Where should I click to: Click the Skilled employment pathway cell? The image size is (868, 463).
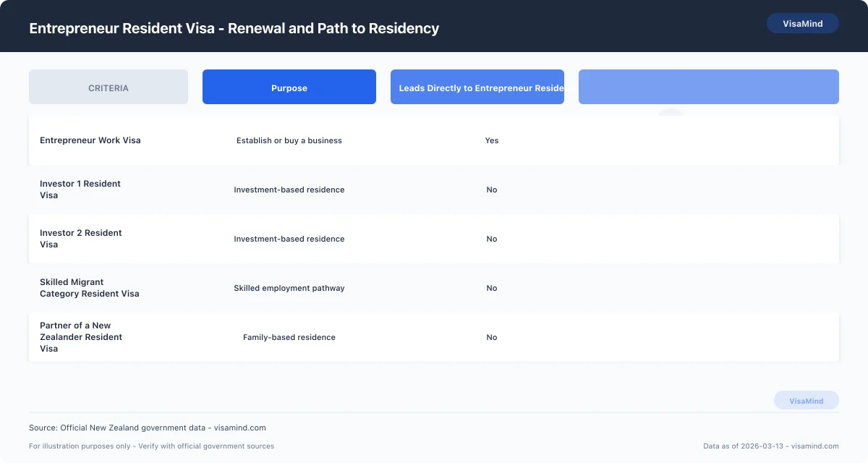[289, 288]
